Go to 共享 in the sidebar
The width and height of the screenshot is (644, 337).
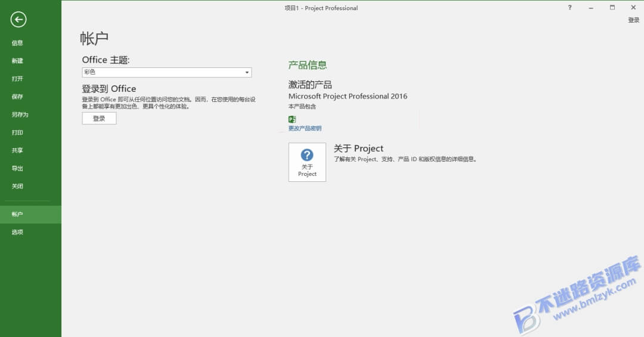tap(17, 150)
